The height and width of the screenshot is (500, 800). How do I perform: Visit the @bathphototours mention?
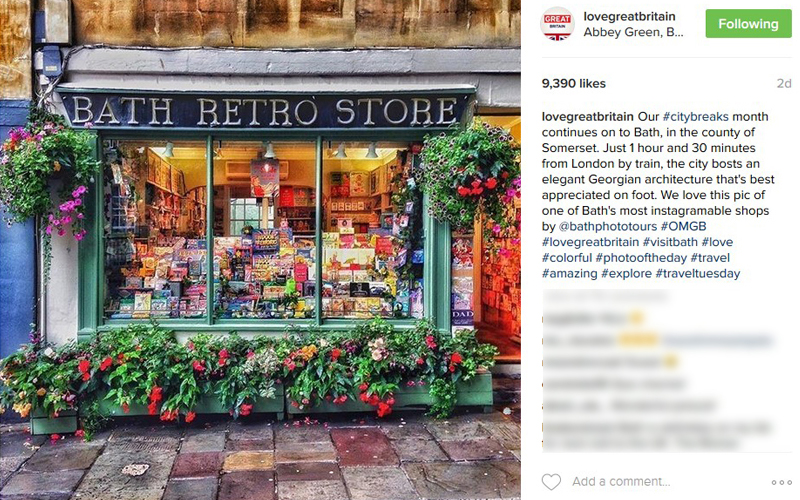point(608,226)
